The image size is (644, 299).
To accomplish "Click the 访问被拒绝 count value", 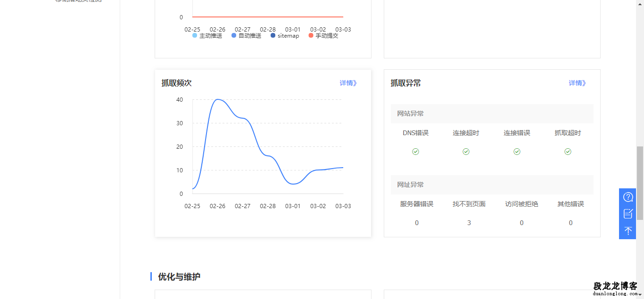I will [521, 223].
